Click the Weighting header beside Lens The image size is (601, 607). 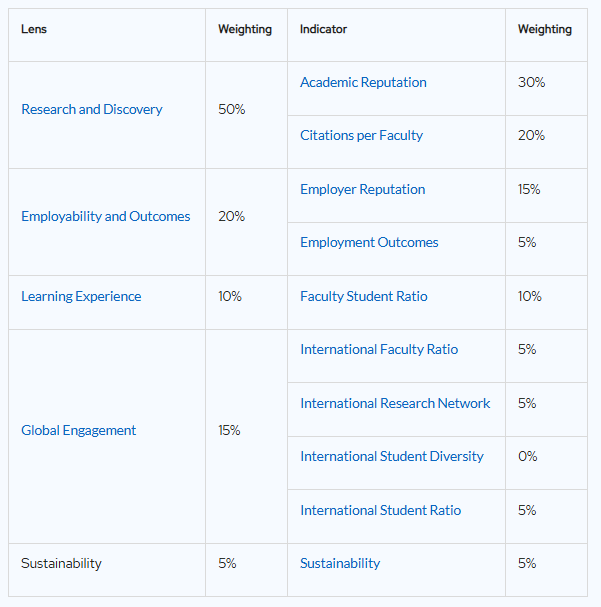coord(245,29)
